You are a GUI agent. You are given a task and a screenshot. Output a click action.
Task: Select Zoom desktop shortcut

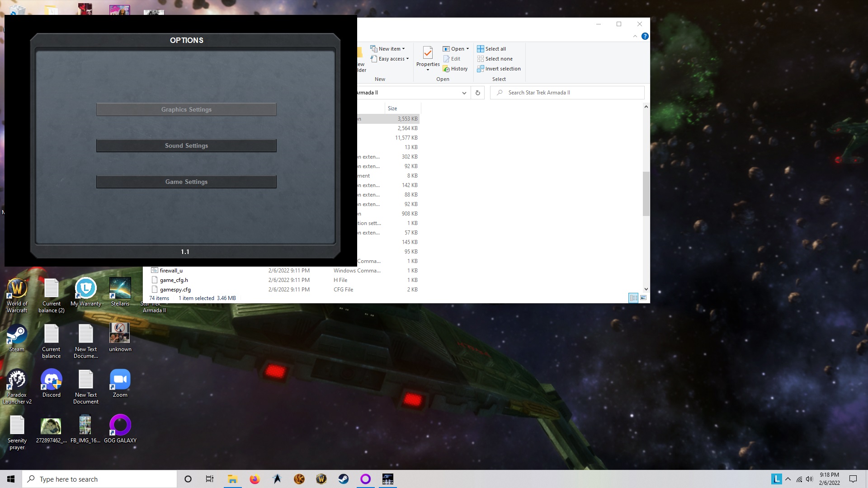click(120, 383)
